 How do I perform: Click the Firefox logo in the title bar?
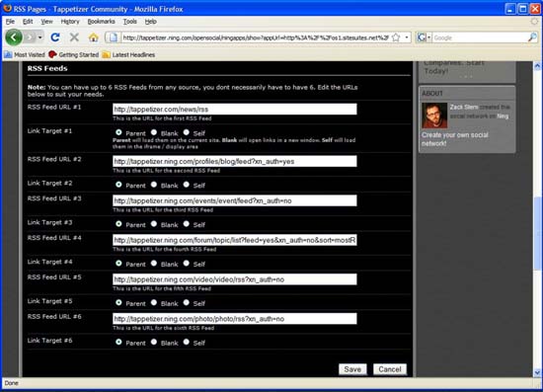pos(7,8)
